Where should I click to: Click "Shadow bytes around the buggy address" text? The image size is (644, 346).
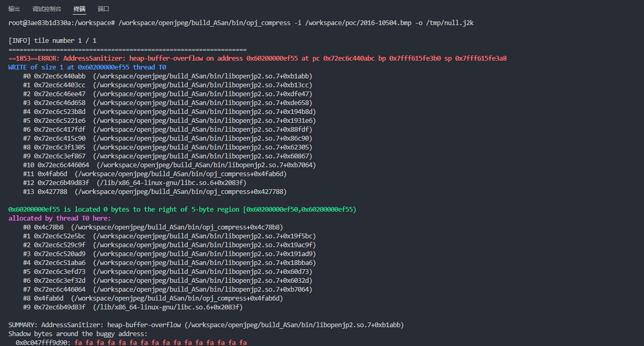point(78,334)
